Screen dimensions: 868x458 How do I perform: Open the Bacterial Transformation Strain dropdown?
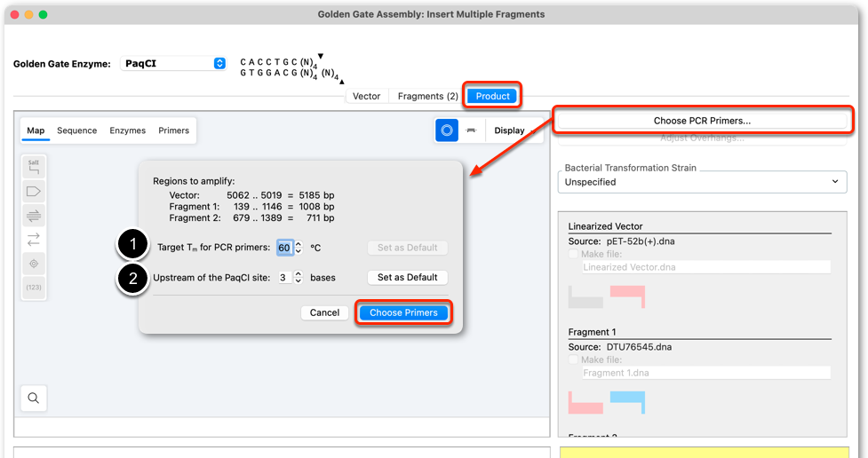702,182
